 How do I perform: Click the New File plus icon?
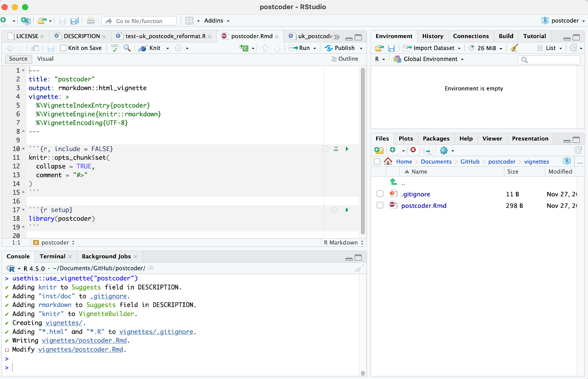coord(4,21)
